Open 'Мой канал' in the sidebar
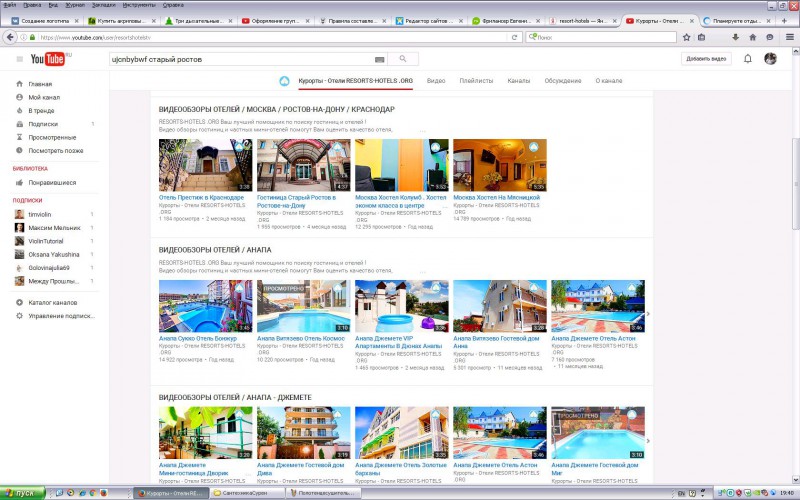The width and height of the screenshot is (800, 500). 44,97
